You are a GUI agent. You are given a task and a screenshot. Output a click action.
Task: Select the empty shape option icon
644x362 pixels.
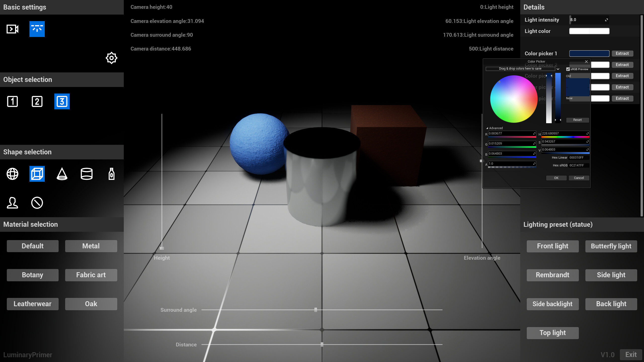(x=37, y=203)
